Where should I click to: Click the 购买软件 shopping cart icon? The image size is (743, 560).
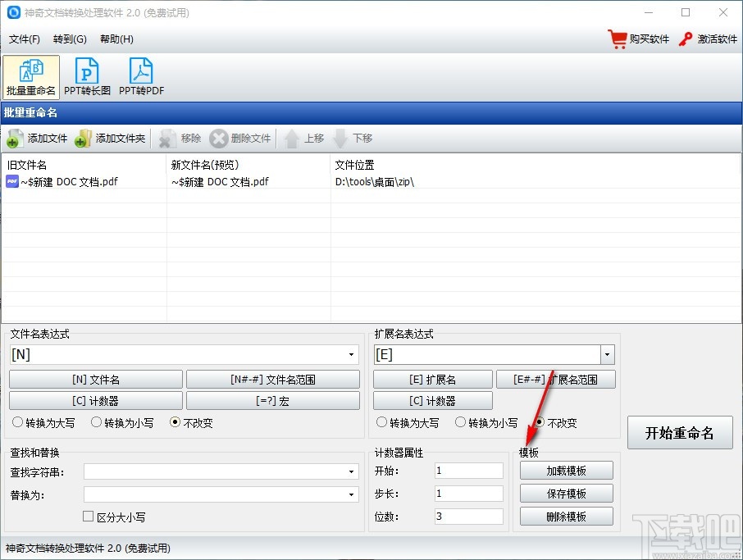(x=618, y=39)
